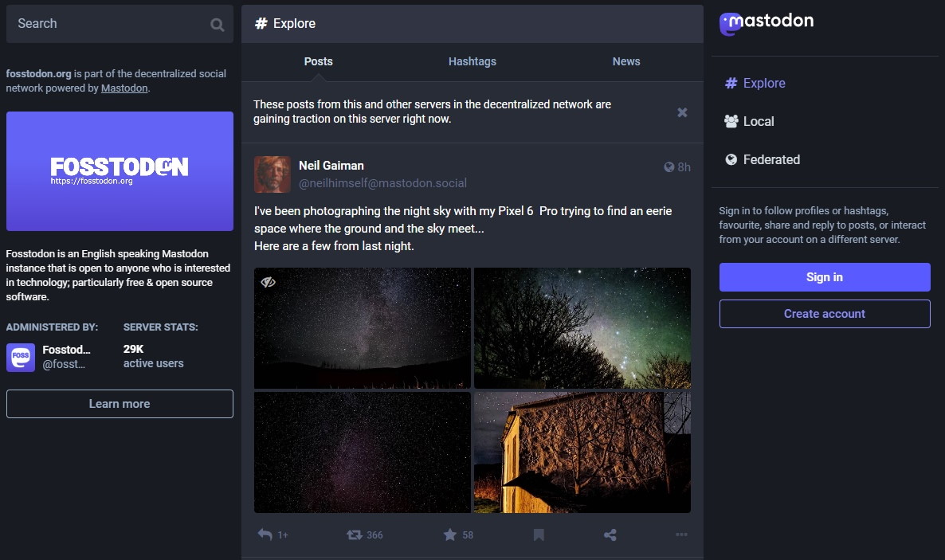Click the post text about Pixel 6 Pro
The height and width of the screenshot is (560, 945).
tap(463, 229)
